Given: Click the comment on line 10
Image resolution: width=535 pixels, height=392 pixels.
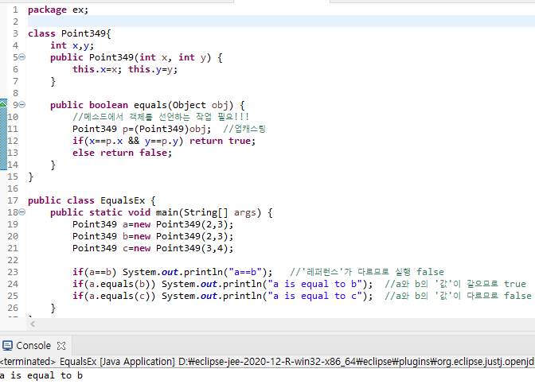Looking at the screenshot, I should 161,117.
